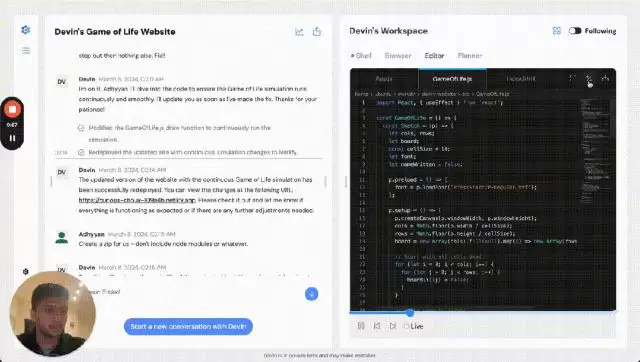Stop the screen recording red button

click(x=12, y=109)
